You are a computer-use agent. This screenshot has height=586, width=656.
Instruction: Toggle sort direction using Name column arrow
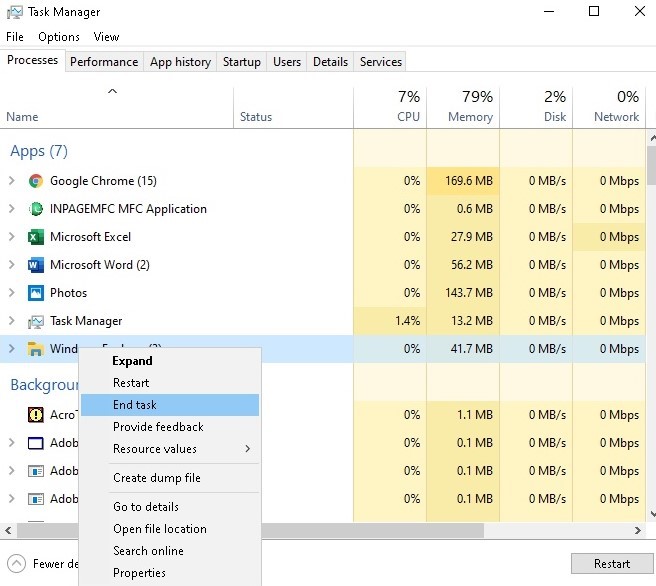click(x=113, y=91)
